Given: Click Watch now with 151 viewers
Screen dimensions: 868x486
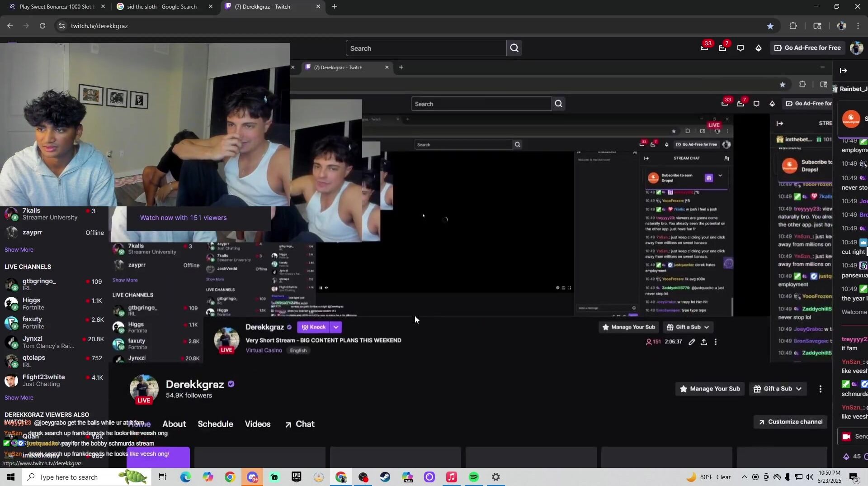Looking at the screenshot, I should tap(184, 218).
